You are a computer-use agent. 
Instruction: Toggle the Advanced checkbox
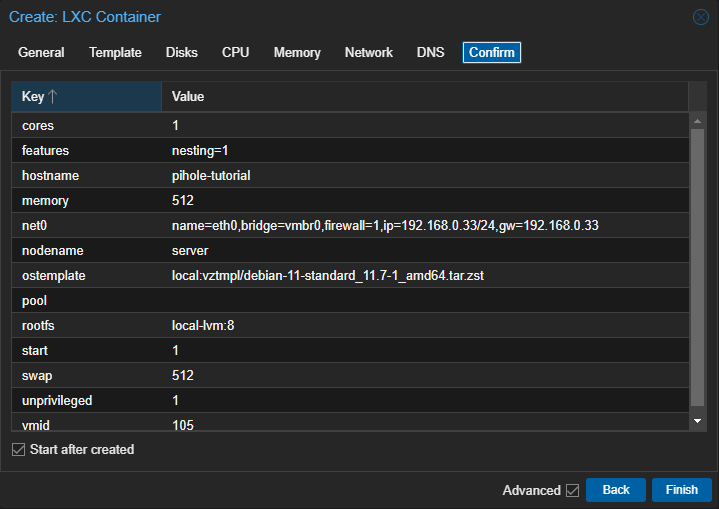pyautogui.click(x=572, y=490)
